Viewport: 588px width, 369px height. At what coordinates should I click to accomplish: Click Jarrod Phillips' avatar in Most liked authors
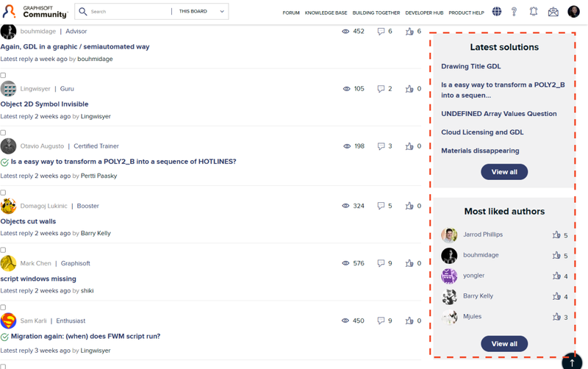(449, 235)
